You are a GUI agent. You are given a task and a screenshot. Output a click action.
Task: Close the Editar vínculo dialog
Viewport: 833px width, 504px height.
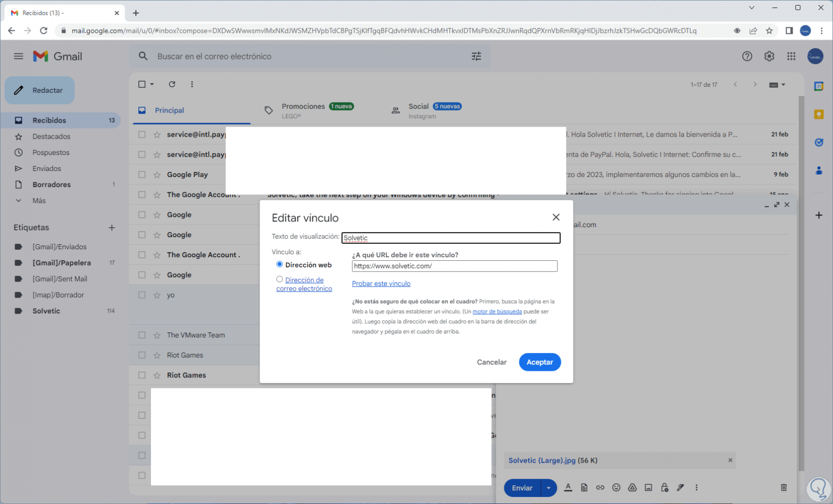[x=556, y=217]
